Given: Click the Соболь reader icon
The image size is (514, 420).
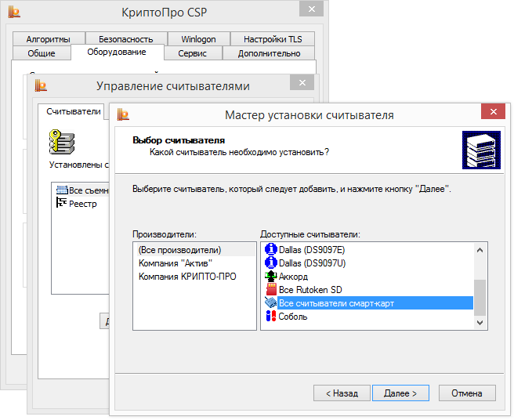Looking at the screenshot, I should coord(271,317).
